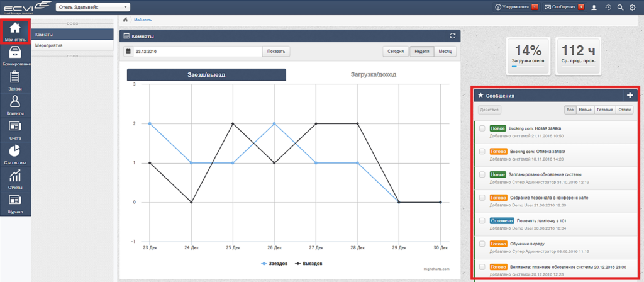Click the 23.12.2016 date input field
This screenshot has width=644, height=282.
(197, 52)
